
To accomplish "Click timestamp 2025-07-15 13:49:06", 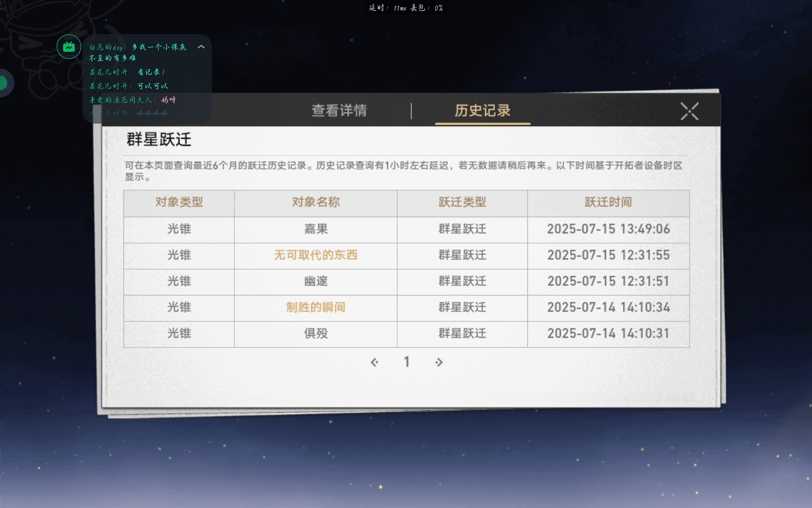I will 608,229.
